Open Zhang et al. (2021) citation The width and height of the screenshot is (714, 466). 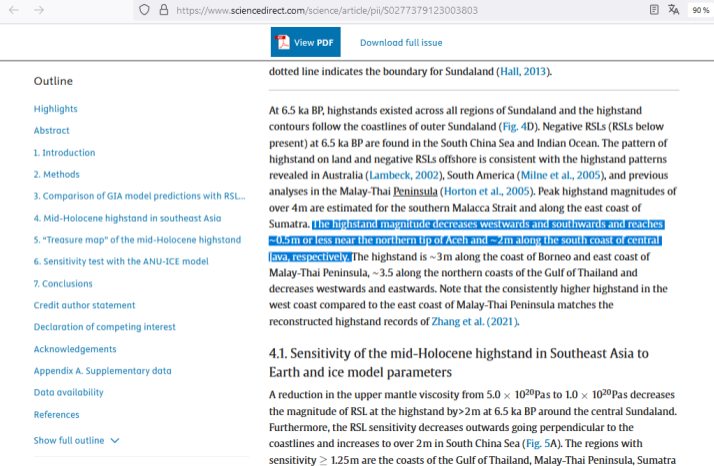point(474,322)
